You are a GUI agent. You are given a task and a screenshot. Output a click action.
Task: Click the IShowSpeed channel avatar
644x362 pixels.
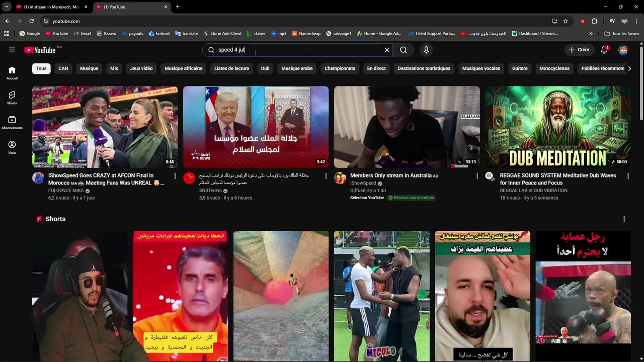340,178
